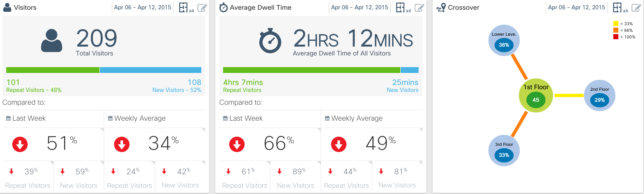Image resolution: width=644 pixels, height=194 pixels.
Task: Click floor plan x4 icon in Crossover
Action: [617, 7]
